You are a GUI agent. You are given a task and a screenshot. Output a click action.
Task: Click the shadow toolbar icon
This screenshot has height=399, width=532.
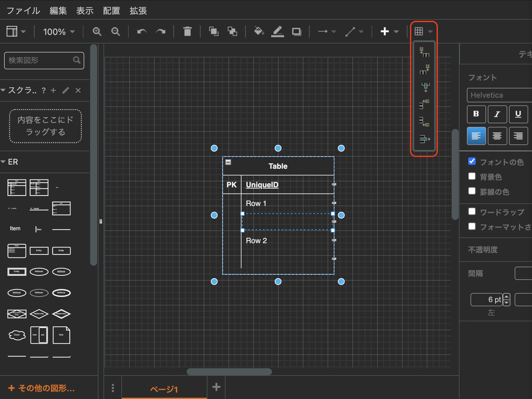coord(296,32)
